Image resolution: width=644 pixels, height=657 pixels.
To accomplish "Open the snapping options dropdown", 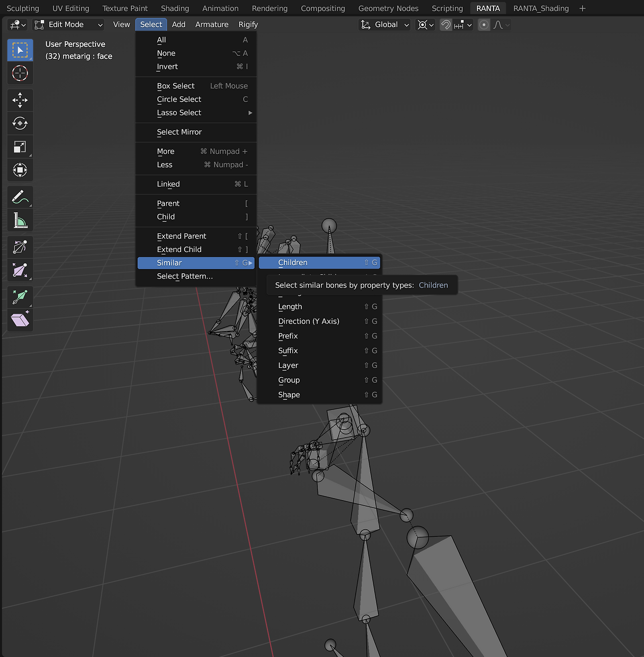I will point(463,25).
